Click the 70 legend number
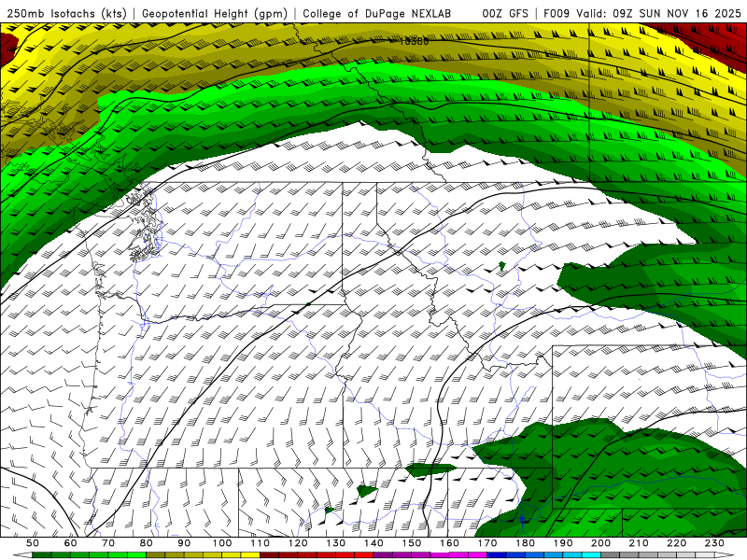Screen dimensions: 747x560 (x=108, y=543)
